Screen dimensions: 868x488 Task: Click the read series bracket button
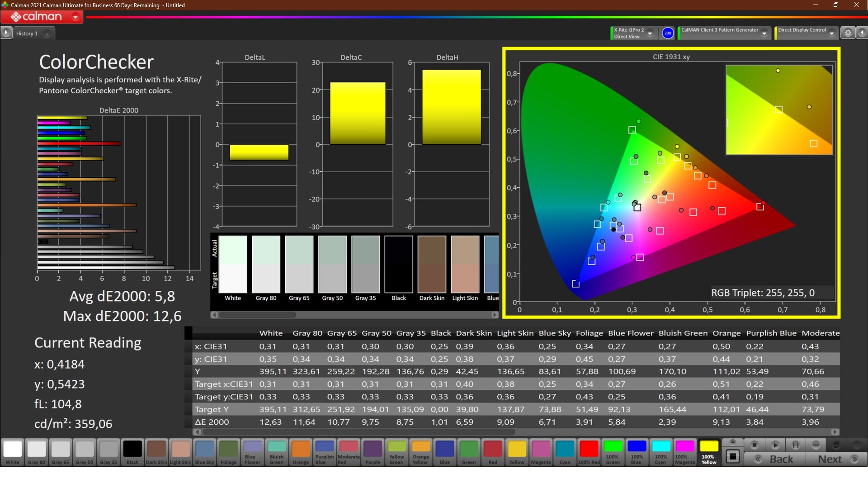(795, 445)
